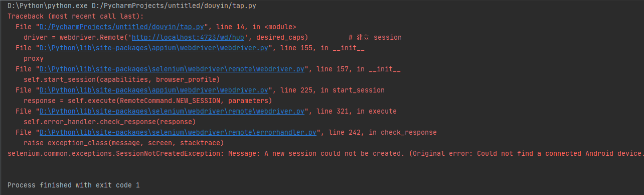Click the 'Traceback (most recent call last)' line

coord(68,17)
